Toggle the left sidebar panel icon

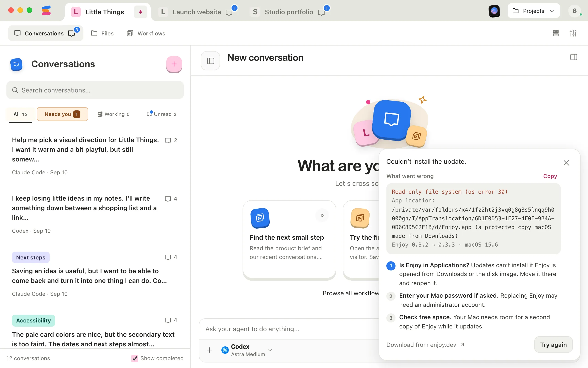coord(210,60)
